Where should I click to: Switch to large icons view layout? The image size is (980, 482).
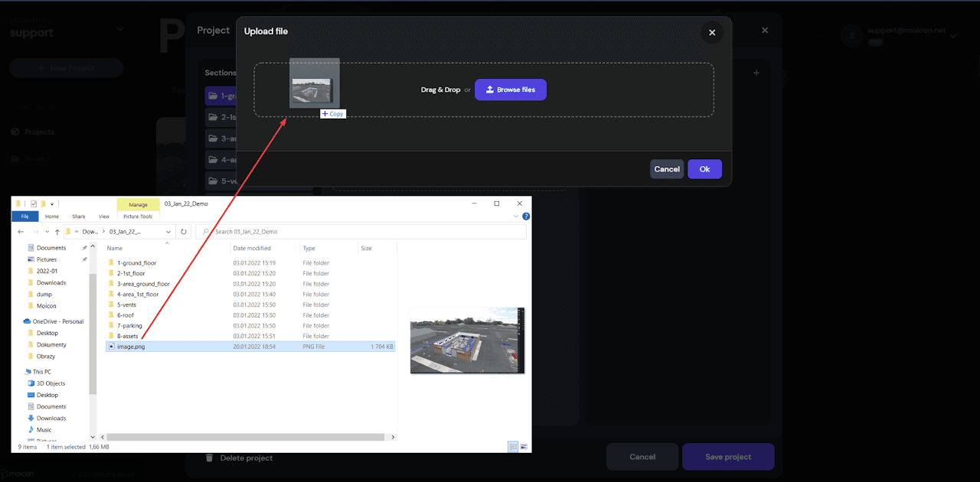click(524, 447)
